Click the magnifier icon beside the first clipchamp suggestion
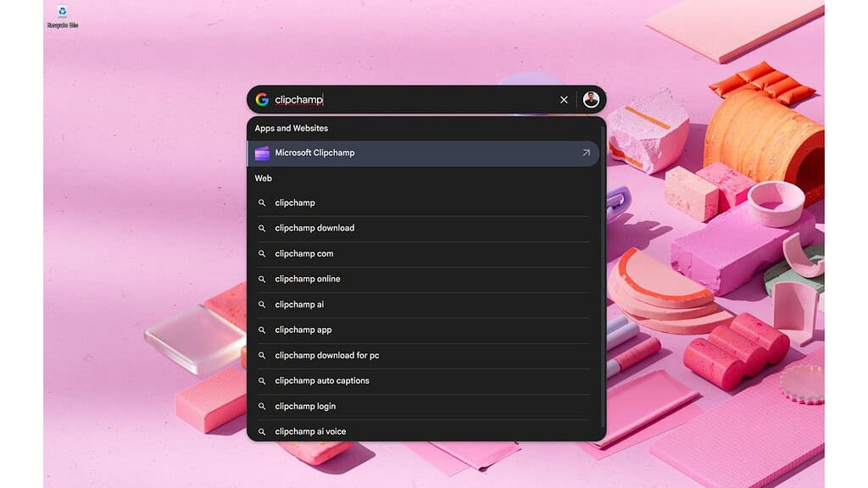This screenshot has width=868, height=488. coord(262,202)
